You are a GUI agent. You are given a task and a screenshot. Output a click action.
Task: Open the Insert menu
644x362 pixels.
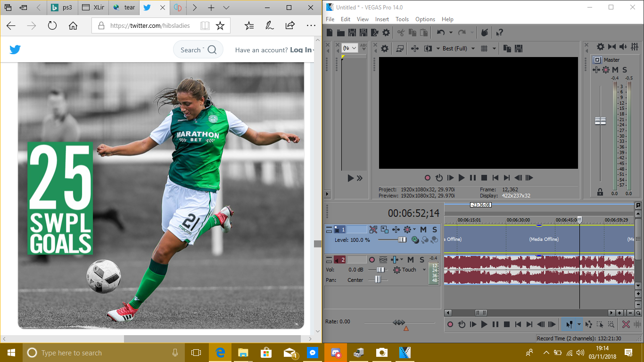pyautogui.click(x=382, y=19)
